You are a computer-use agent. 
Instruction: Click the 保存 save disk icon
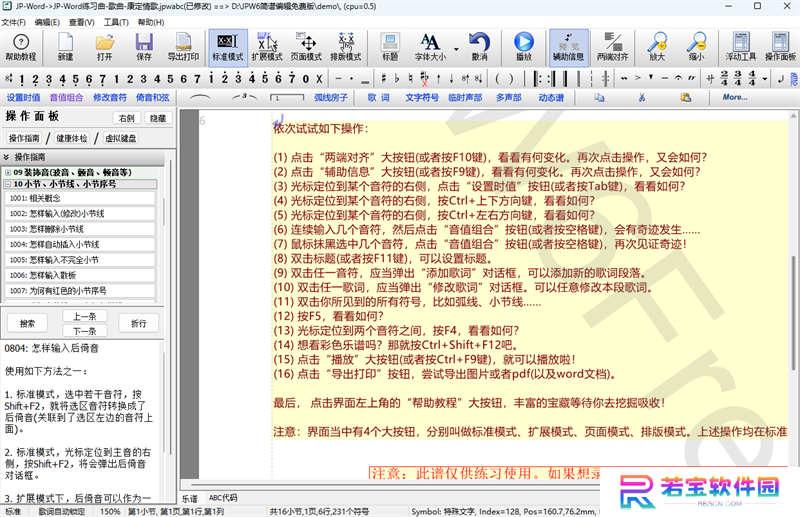(144, 47)
